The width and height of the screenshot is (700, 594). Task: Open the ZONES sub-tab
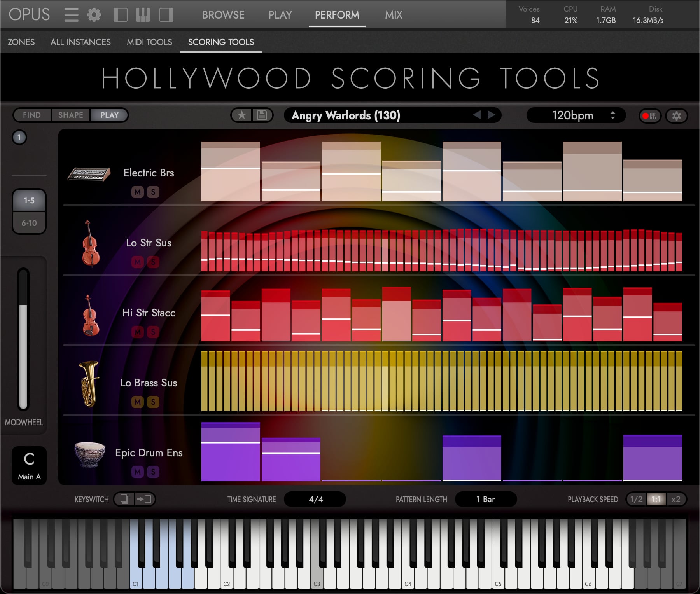click(x=21, y=42)
